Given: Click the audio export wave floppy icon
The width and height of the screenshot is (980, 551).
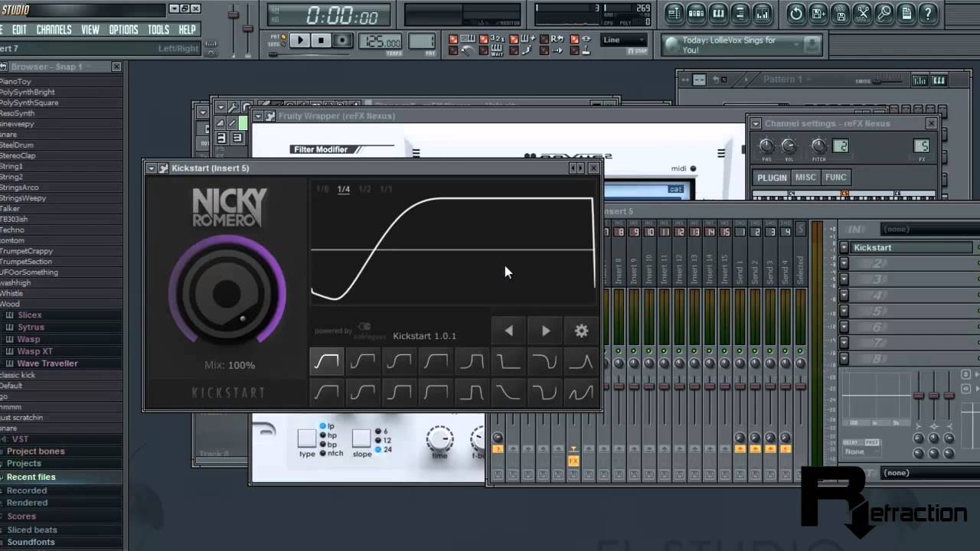Looking at the screenshot, I should coord(841,13).
